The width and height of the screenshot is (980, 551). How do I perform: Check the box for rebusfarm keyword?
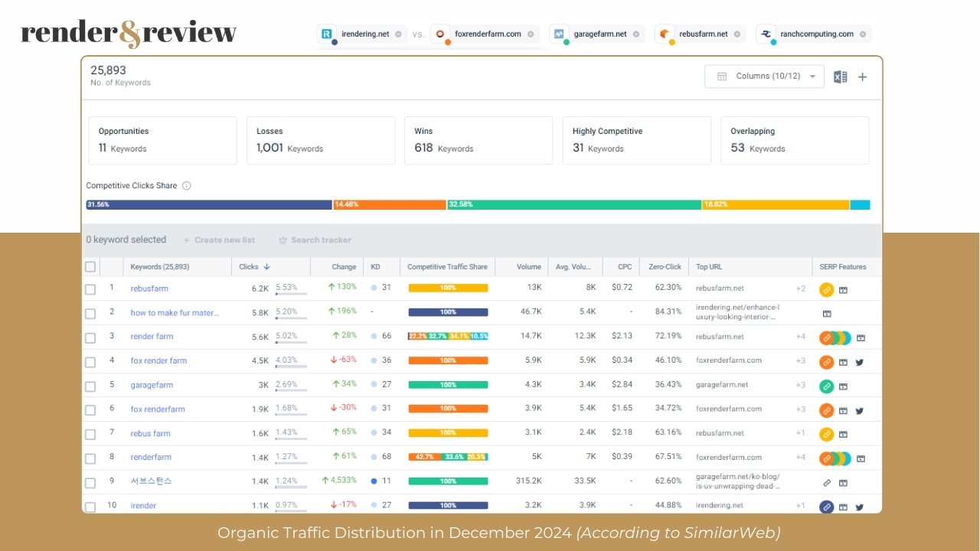coord(90,289)
